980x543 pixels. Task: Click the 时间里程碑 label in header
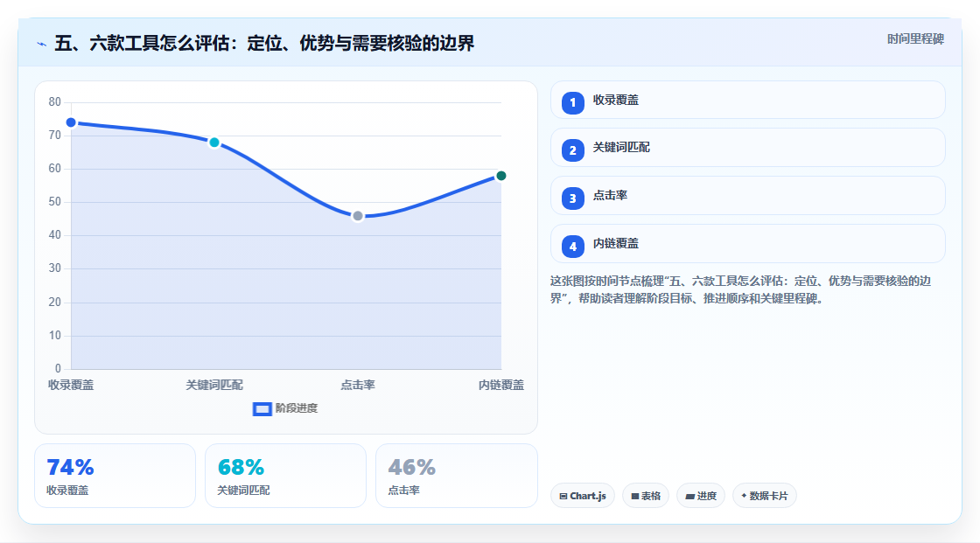tap(915, 38)
